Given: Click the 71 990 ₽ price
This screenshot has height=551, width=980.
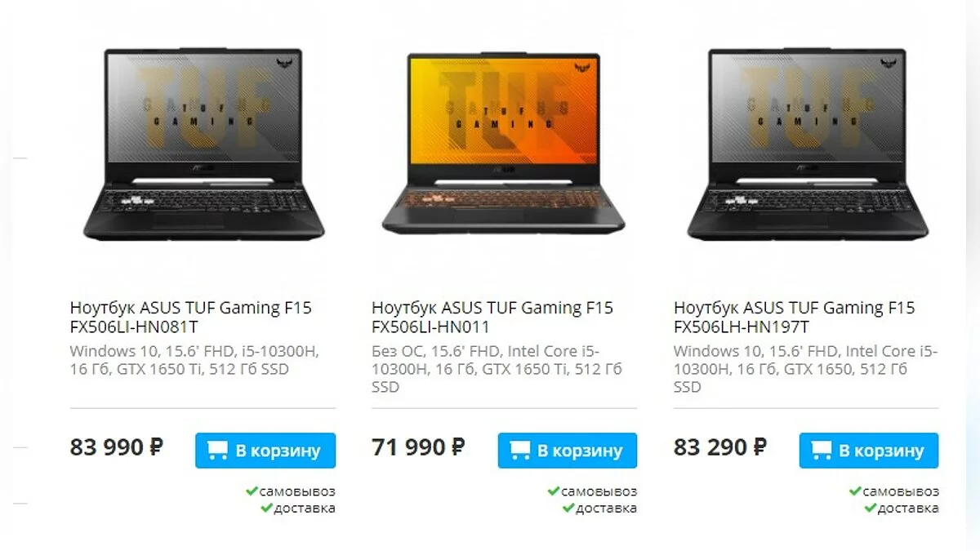Looking at the screenshot, I should pyautogui.click(x=418, y=447).
